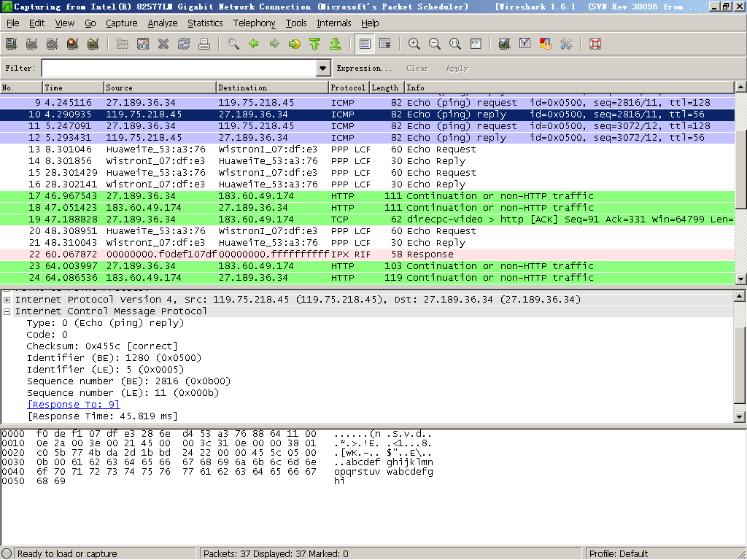The width and height of the screenshot is (747, 560).
Task: Collapse the Internet Control Message Protocol tree
Action: pos(7,311)
